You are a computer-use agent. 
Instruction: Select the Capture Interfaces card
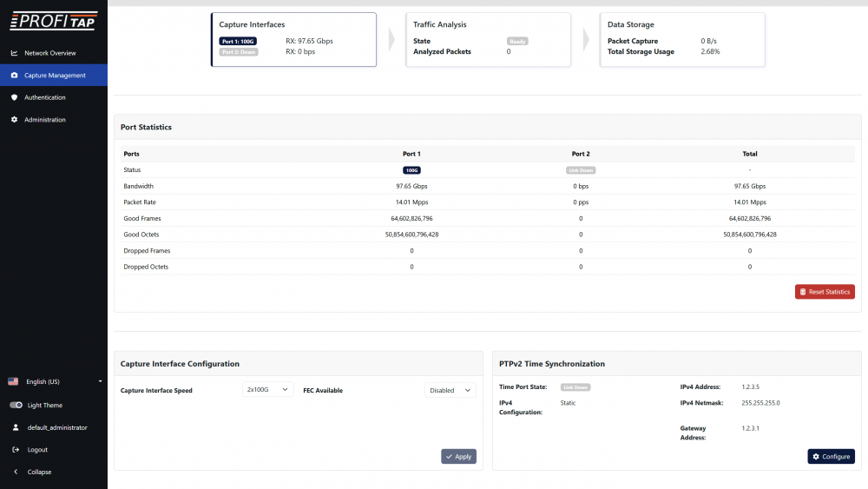(293, 39)
